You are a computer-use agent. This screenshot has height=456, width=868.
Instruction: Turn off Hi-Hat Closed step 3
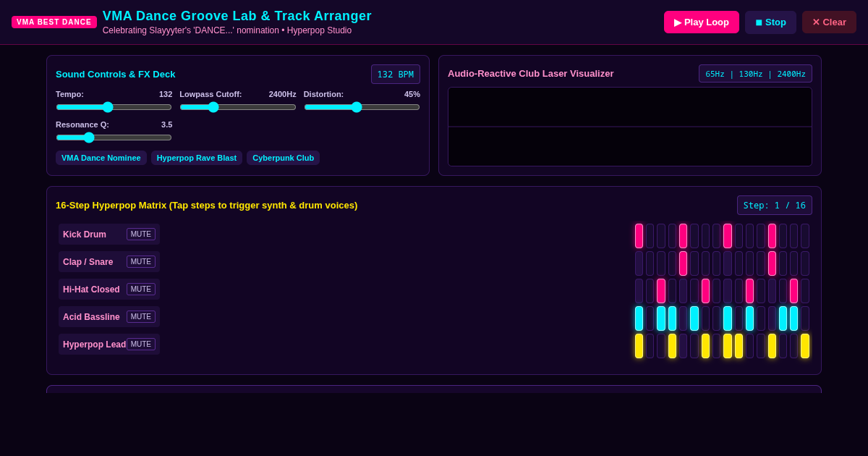(x=661, y=291)
